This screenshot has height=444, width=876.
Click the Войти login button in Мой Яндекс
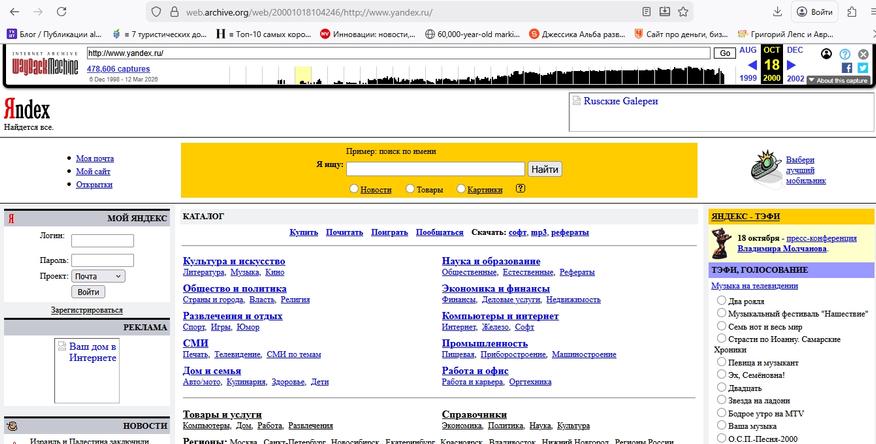click(x=88, y=292)
